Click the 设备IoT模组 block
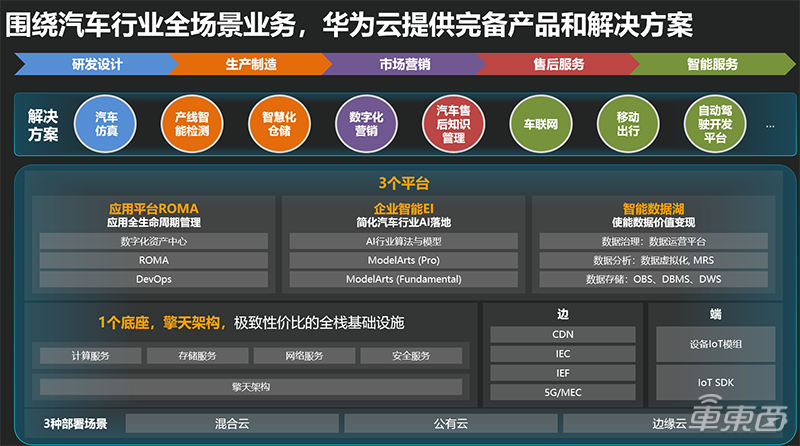Screen dimensions: 800x446 pos(718,345)
